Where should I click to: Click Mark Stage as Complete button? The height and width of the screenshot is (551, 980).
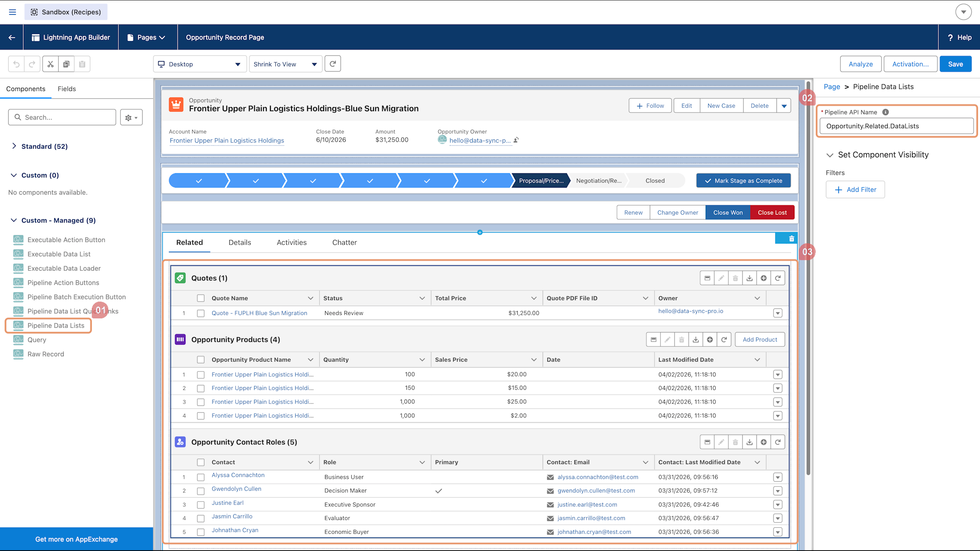click(743, 181)
